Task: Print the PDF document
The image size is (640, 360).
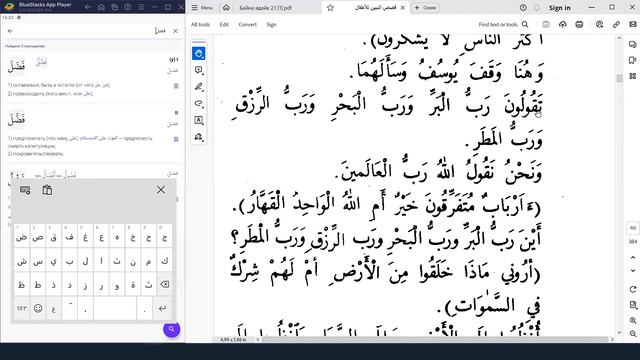Action: (579, 24)
